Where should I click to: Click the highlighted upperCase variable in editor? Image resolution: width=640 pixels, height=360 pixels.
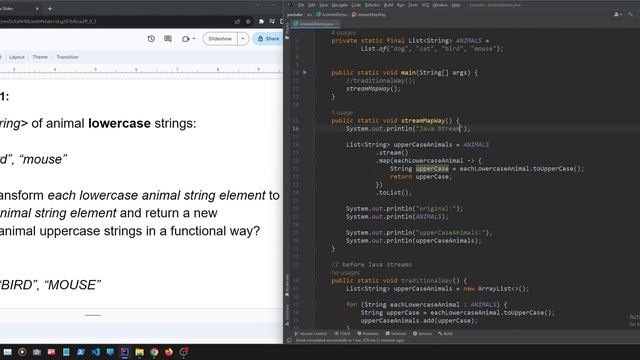(432, 169)
